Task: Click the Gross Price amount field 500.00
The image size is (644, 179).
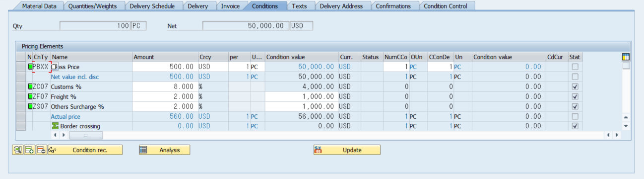Action: (165, 67)
